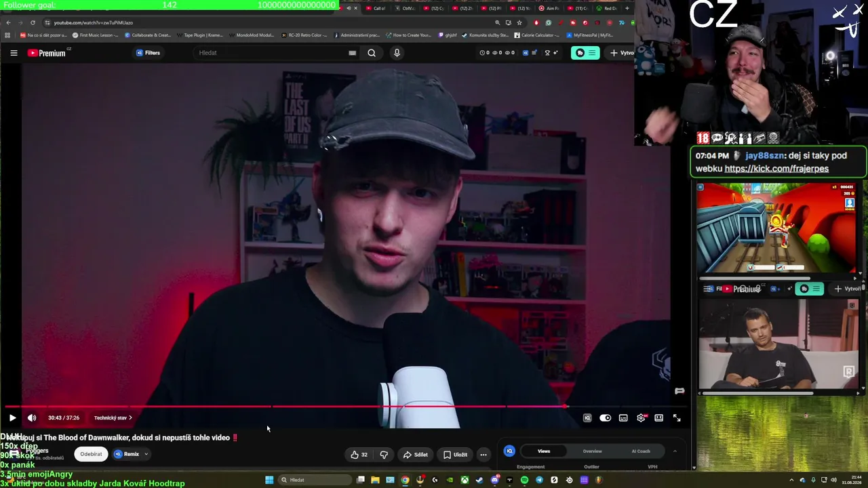This screenshot has height=488, width=868.
Task: Open the Calorie Calculator bookmark
Action: point(537,35)
